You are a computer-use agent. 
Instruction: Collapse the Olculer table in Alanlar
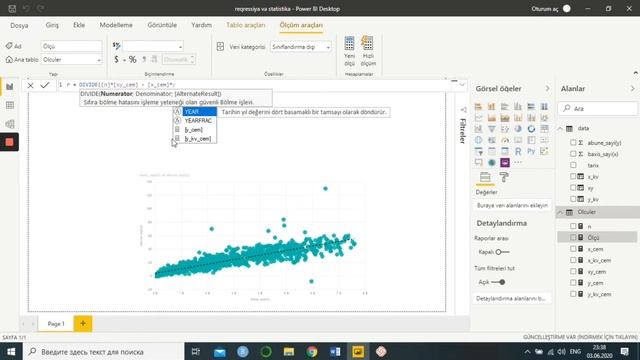(x=560, y=212)
